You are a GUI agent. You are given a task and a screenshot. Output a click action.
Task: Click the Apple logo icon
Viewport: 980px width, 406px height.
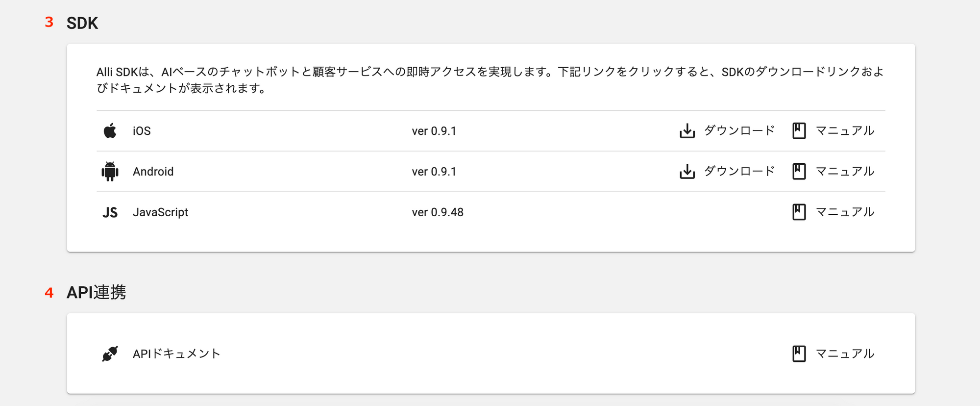[110, 130]
